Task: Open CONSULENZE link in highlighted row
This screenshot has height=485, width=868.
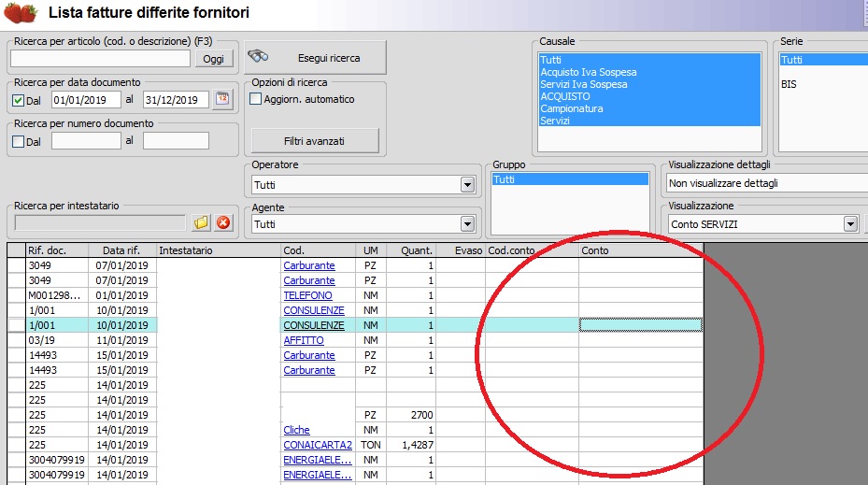Action: (x=314, y=325)
